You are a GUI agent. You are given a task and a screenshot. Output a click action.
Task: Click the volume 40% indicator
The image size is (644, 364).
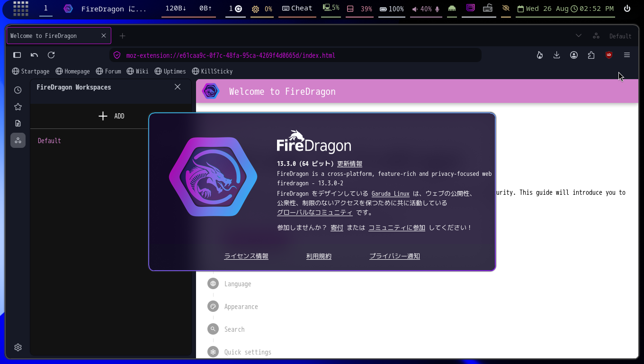coord(426,9)
